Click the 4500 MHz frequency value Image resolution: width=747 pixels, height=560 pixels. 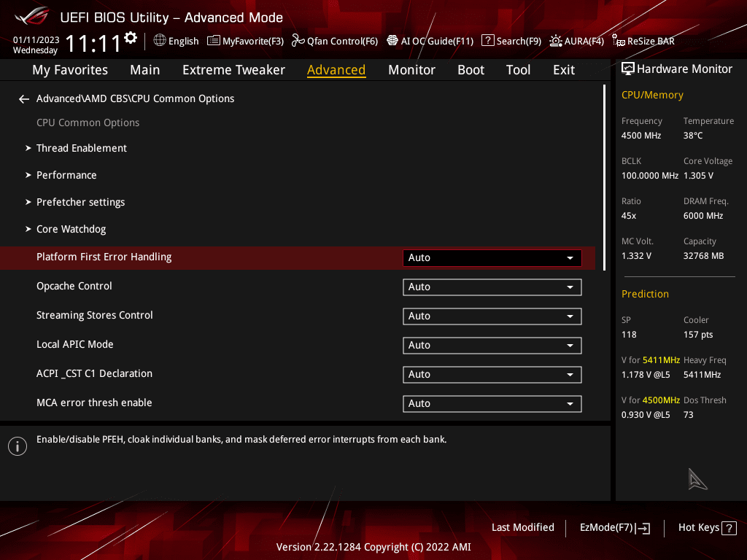tap(641, 136)
